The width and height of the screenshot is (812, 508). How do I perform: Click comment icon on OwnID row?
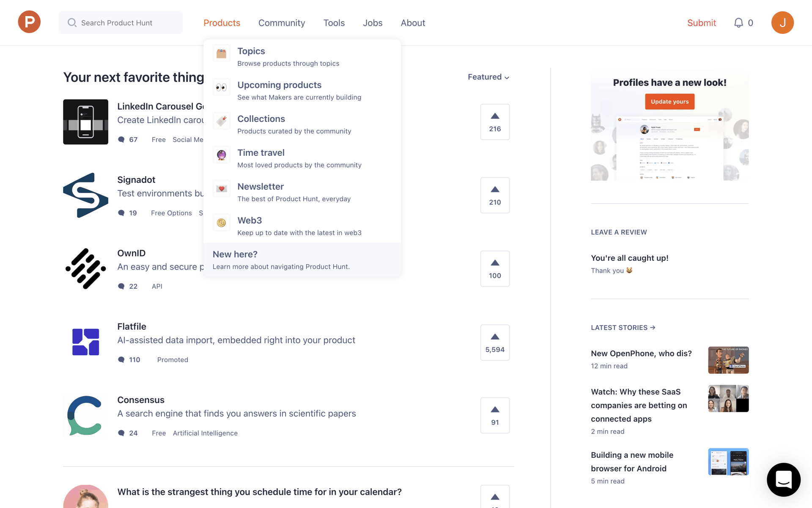121,287
